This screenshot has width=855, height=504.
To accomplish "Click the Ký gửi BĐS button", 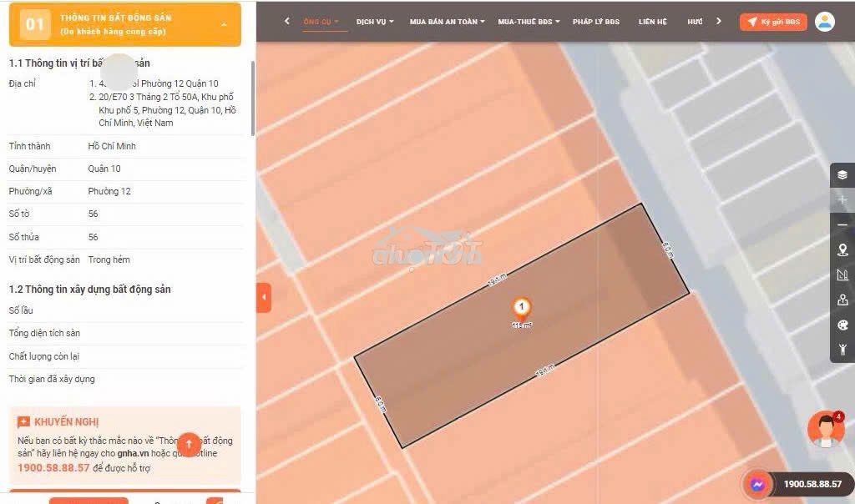I will click(773, 22).
